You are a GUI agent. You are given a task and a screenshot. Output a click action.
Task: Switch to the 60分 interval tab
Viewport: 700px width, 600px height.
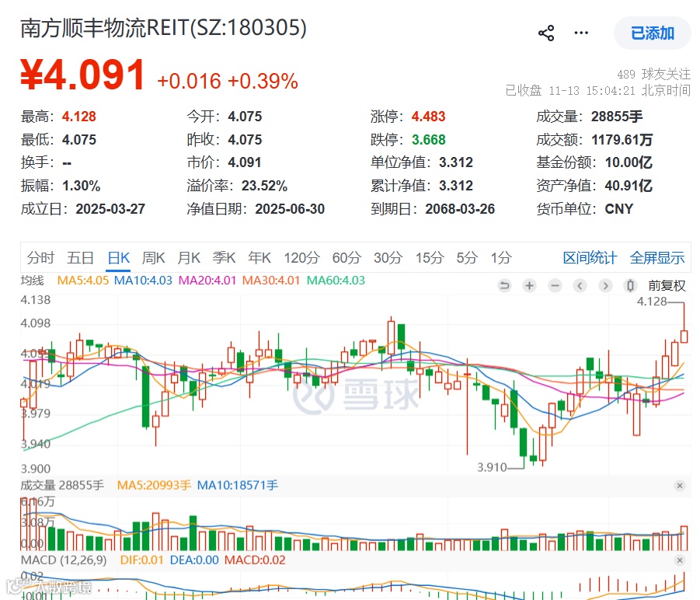347,257
